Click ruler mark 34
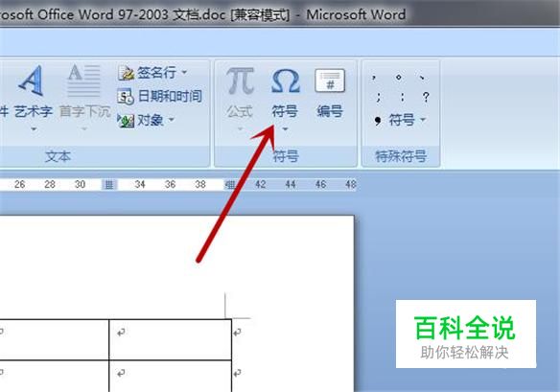 [140, 184]
